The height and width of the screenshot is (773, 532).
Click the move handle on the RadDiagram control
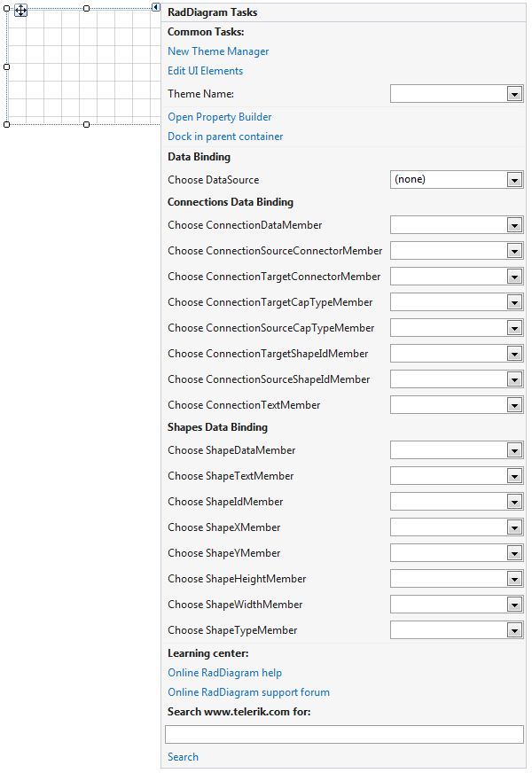click(20, 11)
